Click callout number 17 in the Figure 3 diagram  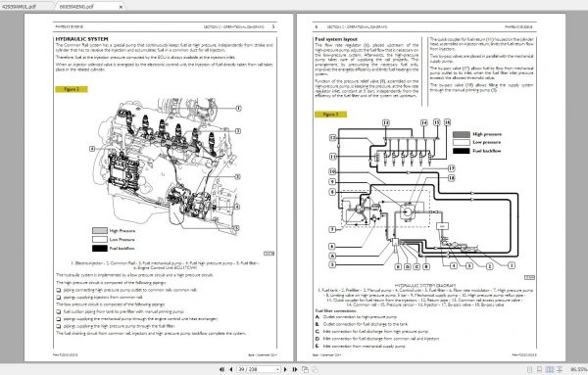click(452, 168)
